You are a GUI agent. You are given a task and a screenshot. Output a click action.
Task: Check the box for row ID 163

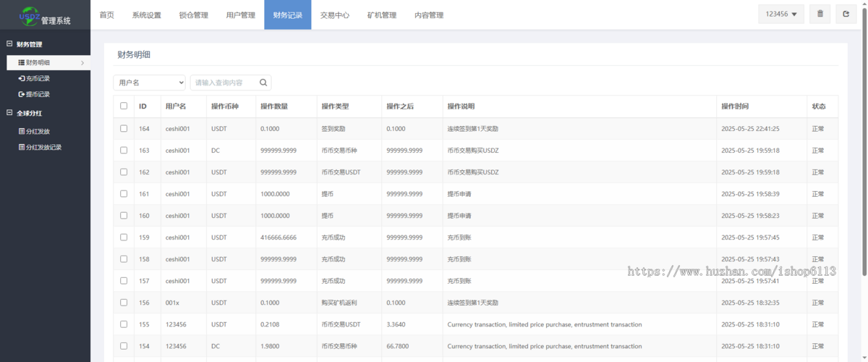pos(124,150)
